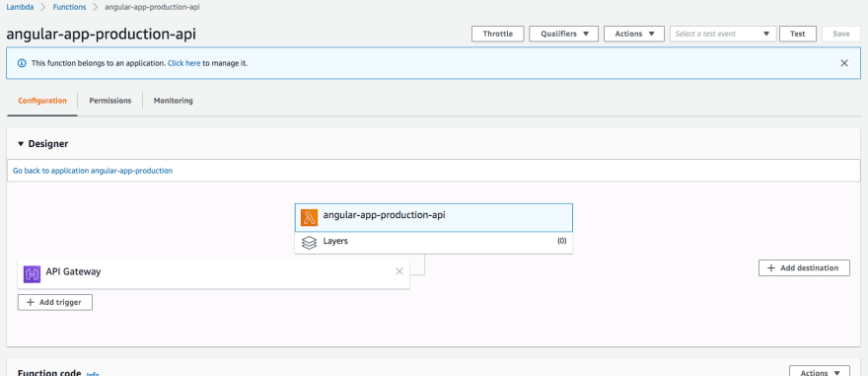The height and width of the screenshot is (376, 868).
Task: Open the Function code Info link
Action: tap(93, 373)
